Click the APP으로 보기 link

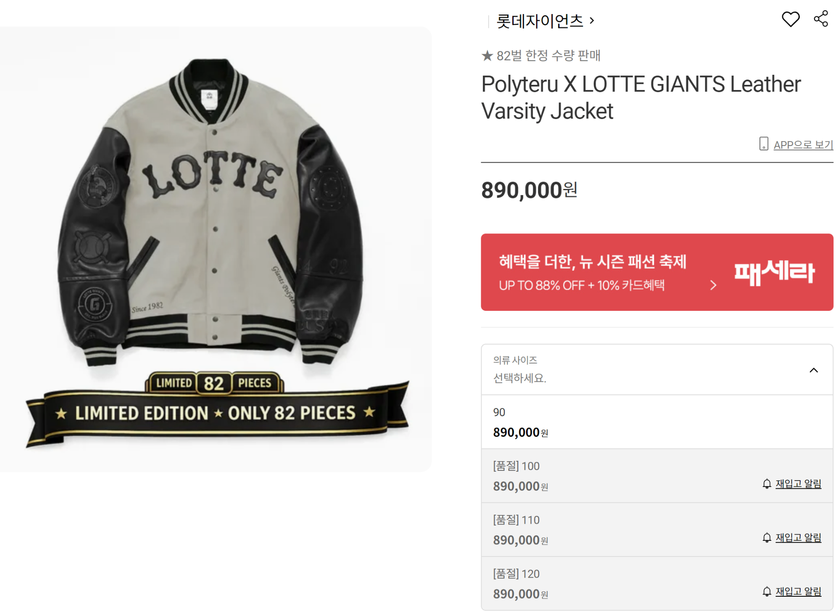click(803, 145)
